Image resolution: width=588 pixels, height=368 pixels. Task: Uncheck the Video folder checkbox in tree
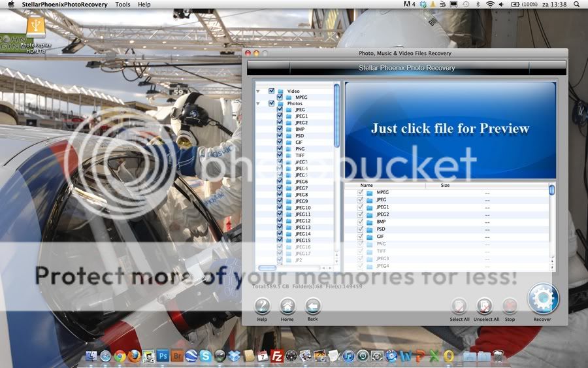[271, 91]
